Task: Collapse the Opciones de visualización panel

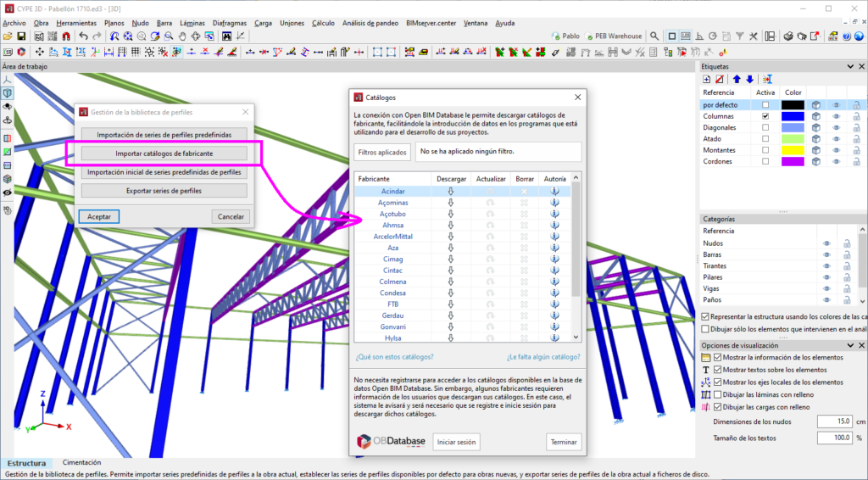Action: (x=850, y=345)
